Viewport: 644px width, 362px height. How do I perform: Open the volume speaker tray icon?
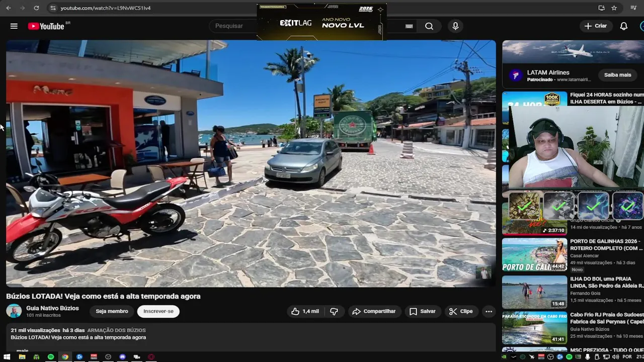pos(616,357)
